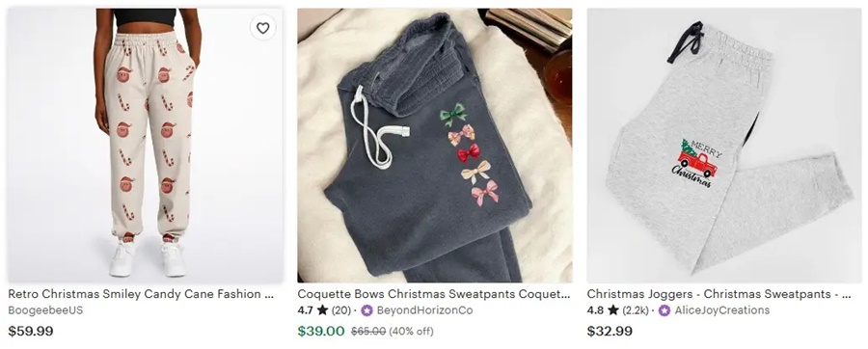Click the (2.2k) review count
868x349 pixels.
[x=635, y=310]
